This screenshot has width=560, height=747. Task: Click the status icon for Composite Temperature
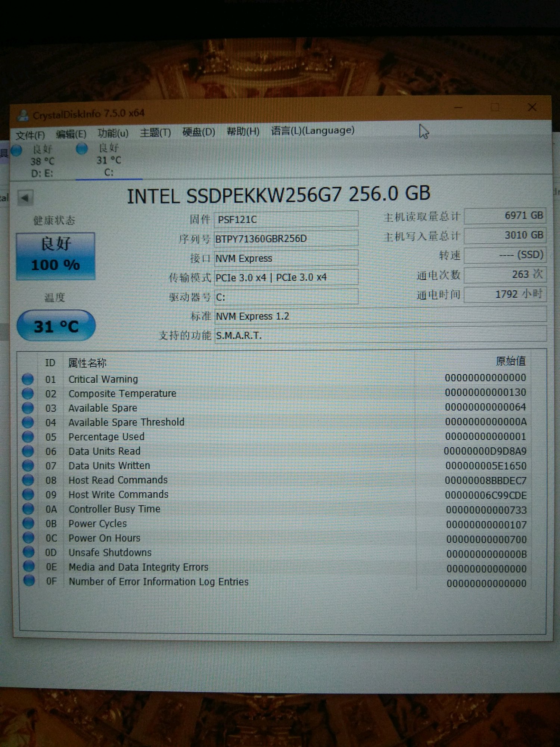pos(28,393)
